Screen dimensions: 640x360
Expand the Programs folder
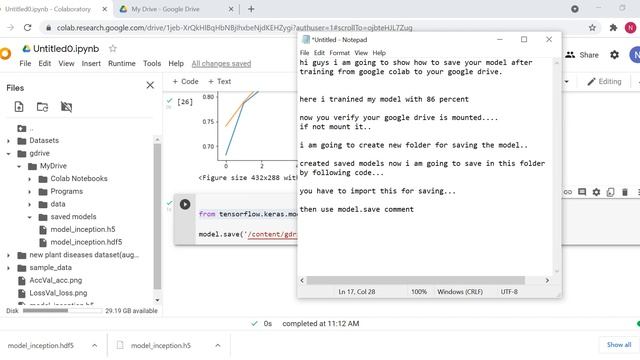30,191
